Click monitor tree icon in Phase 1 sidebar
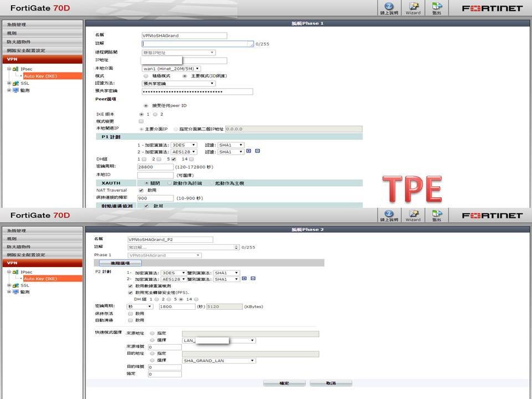Image resolution: width=532 pixels, height=399 pixels. tap(16, 90)
